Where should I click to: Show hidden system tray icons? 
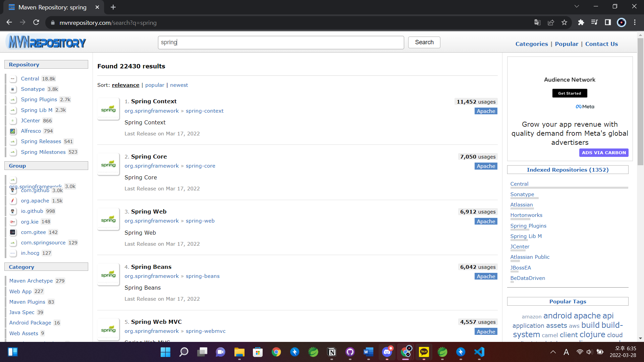click(x=553, y=352)
